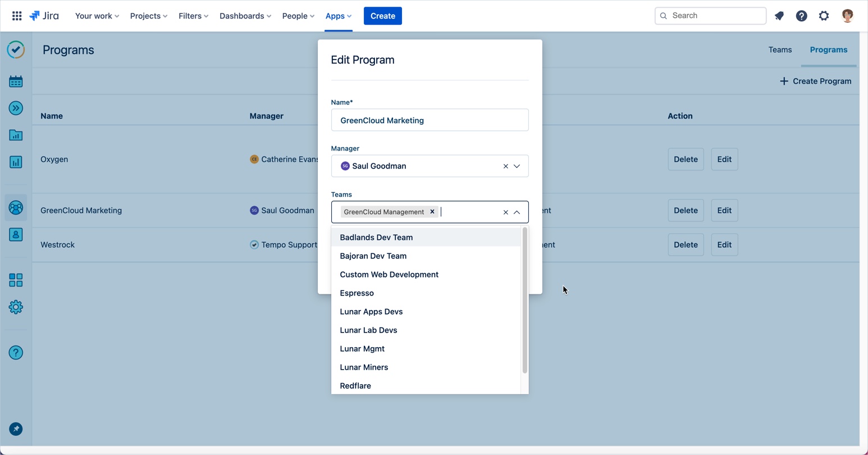Switch to the Teams tab
The width and height of the screenshot is (868, 455).
point(780,50)
